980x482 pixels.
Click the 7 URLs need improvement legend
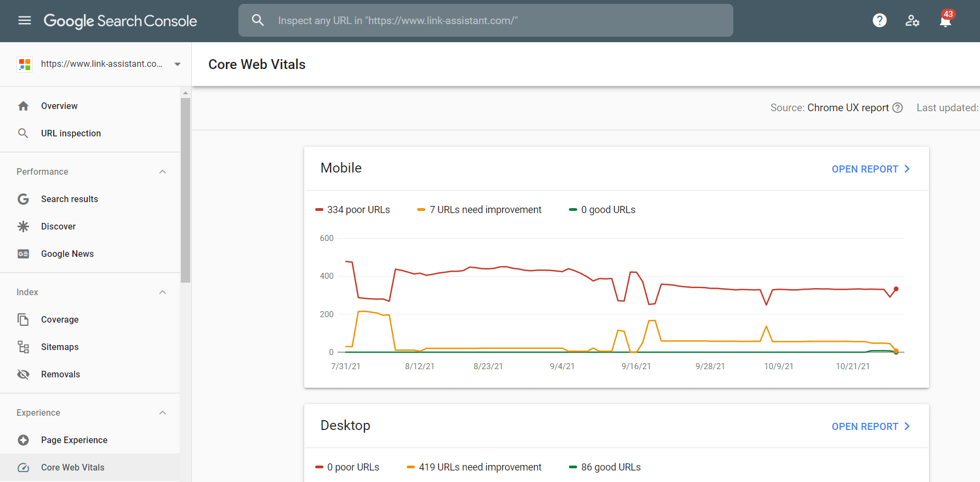pyautogui.click(x=479, y=210)
